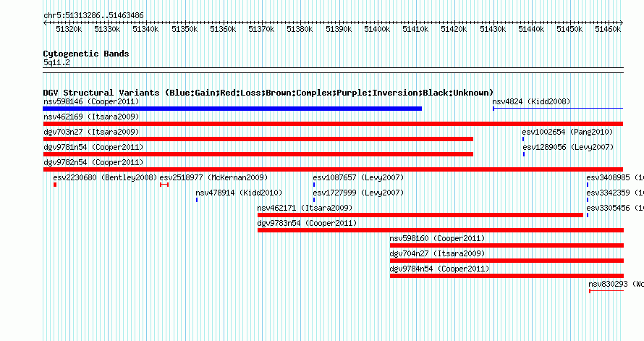Open the dgv703n27 (Itsara2009) label
Viewport: 644px width, 341px height.
click(x=91, y=132)
